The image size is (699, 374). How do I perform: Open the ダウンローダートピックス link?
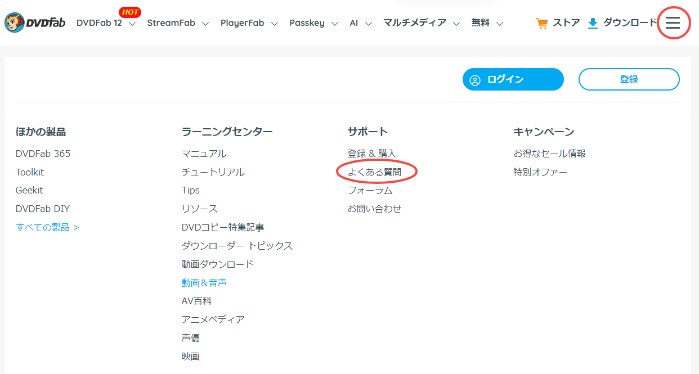pos(237,246)
